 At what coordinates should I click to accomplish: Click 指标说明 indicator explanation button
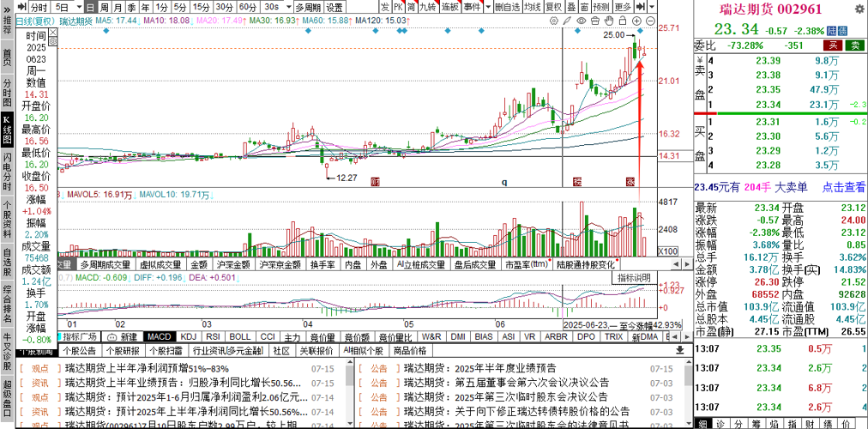pos(635,277)
